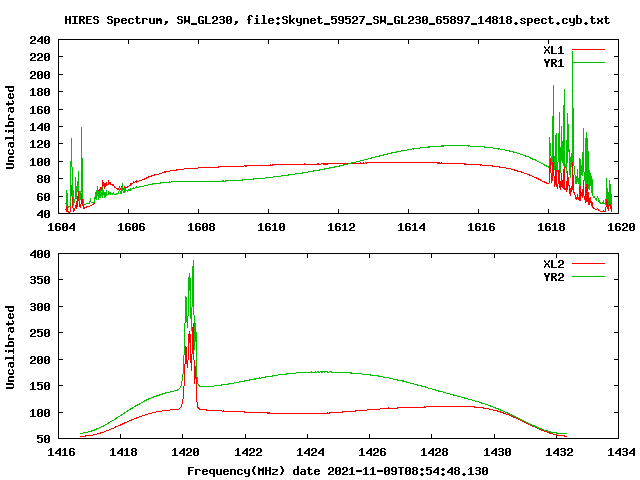Click the 1604 x-axis tick label
Viewport: 640px width, 480px height.
61,227
